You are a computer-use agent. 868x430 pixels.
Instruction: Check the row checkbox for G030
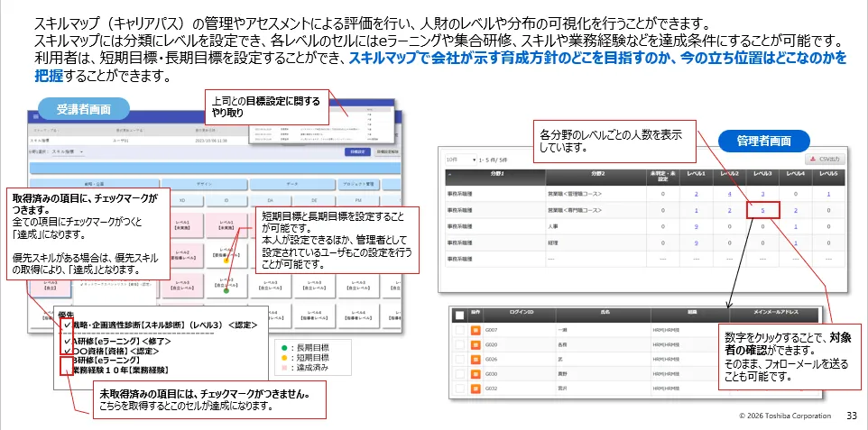pos(459,374)
